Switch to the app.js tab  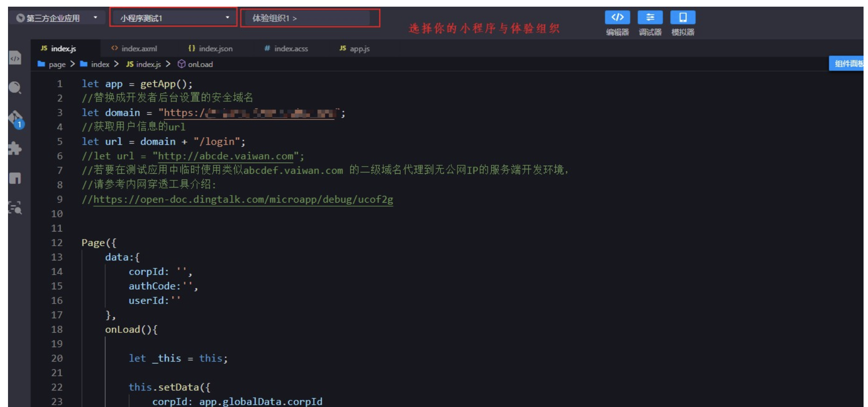[x=354, y=48]
